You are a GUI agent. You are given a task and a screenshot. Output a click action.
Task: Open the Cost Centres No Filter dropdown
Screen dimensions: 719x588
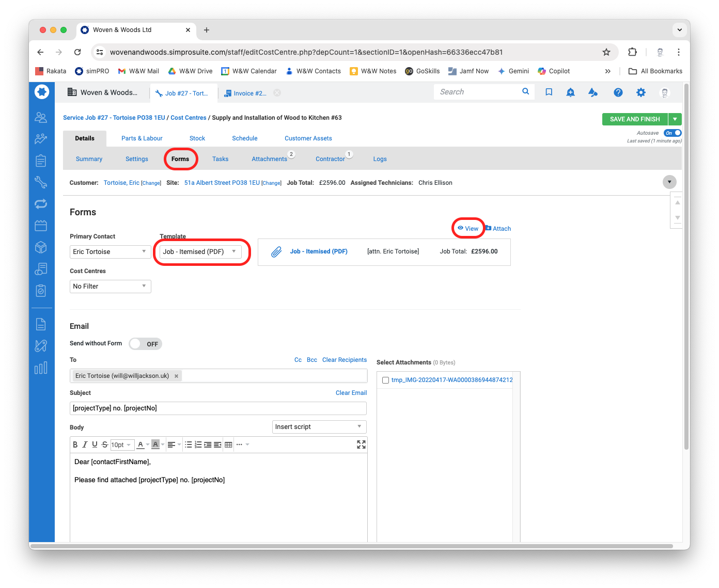coord(110,287)
